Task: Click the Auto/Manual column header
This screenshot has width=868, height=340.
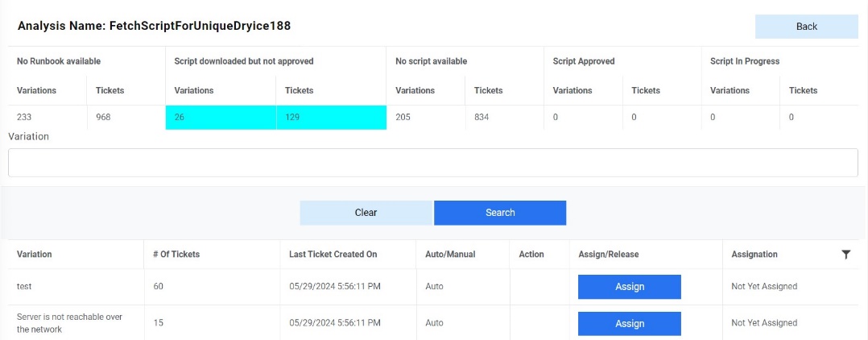Action: [x=450, y=255]
